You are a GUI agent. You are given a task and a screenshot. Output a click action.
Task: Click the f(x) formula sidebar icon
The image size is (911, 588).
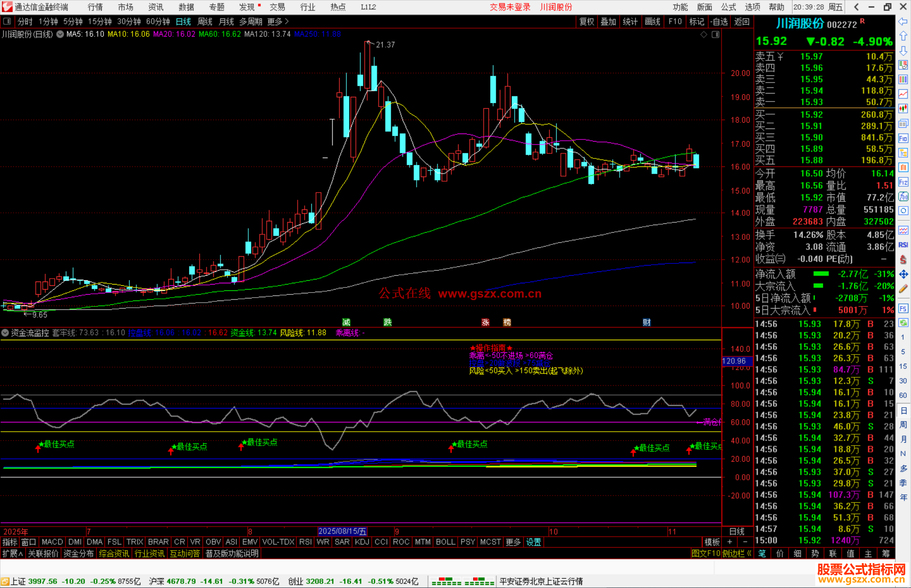[903, 196]
